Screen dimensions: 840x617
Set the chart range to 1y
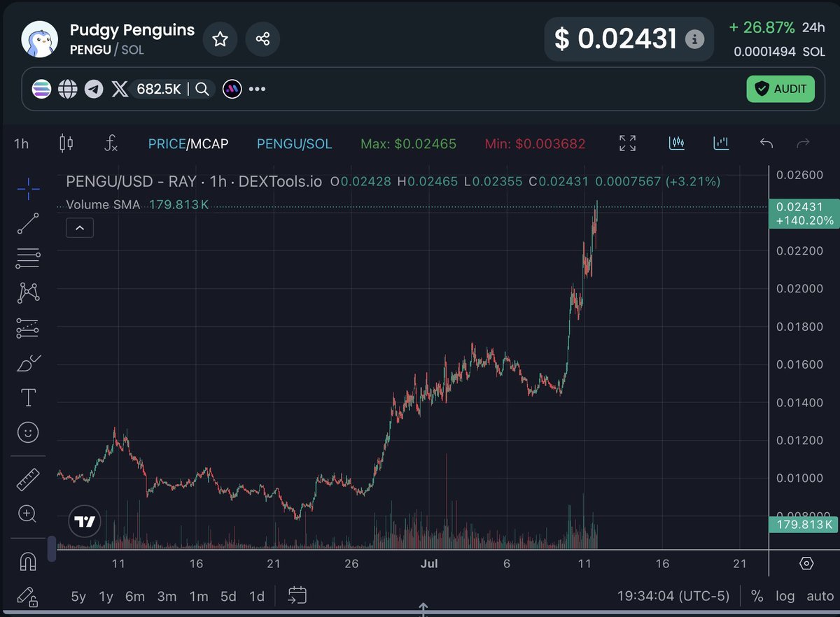106,597
